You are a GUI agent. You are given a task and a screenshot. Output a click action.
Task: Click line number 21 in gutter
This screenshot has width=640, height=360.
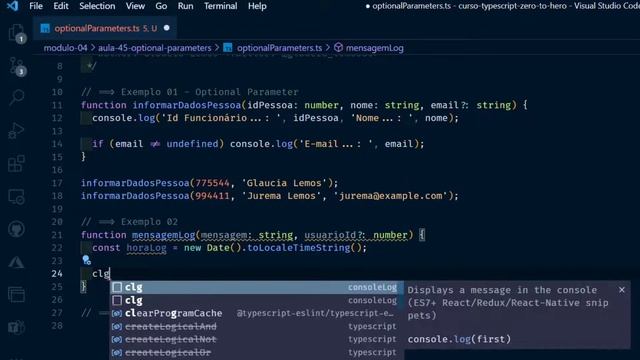pos(57,235)
